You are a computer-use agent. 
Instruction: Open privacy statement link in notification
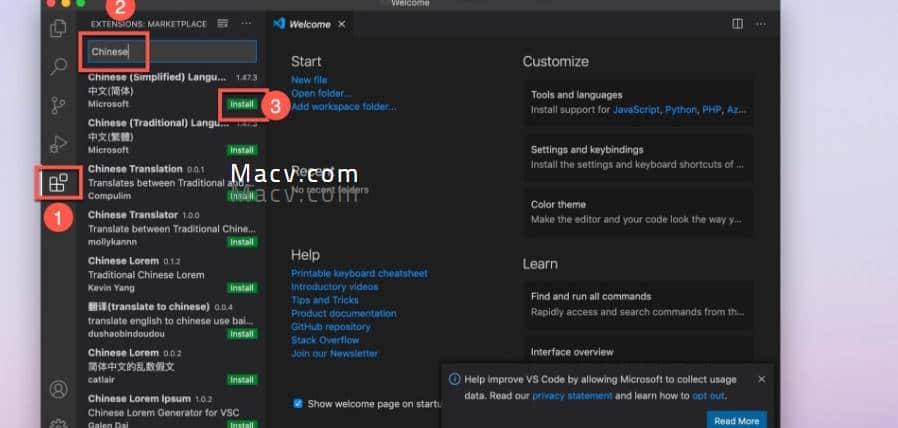[x=572, y=395]
